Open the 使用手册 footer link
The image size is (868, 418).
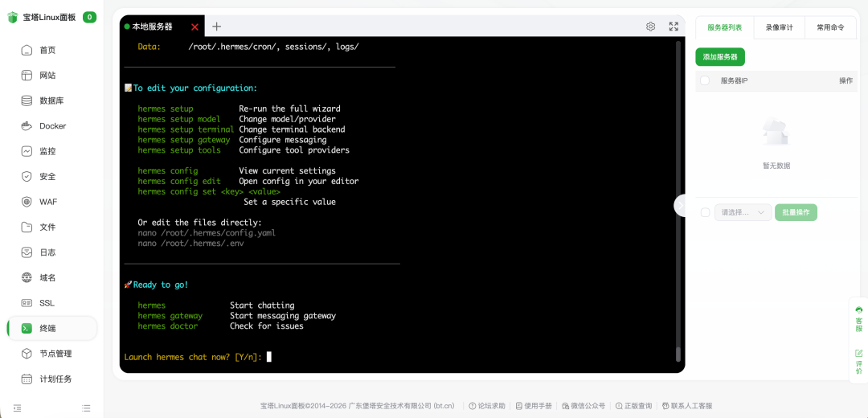tap(534, 406)
